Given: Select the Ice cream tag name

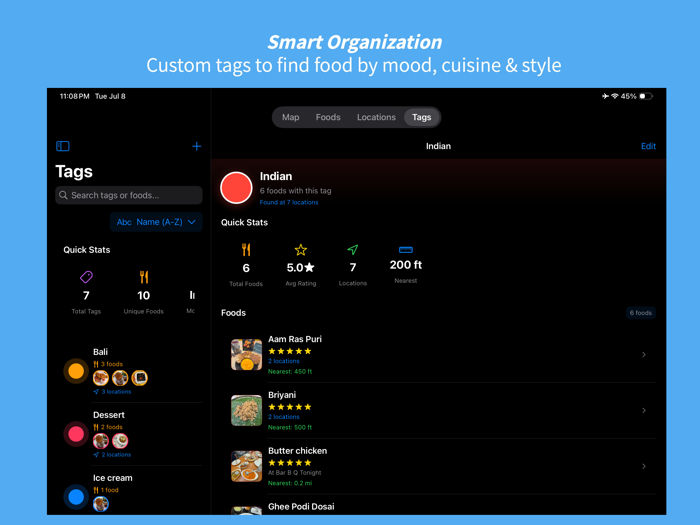Looking at the screenshot, I should click(x=112, y=478).
